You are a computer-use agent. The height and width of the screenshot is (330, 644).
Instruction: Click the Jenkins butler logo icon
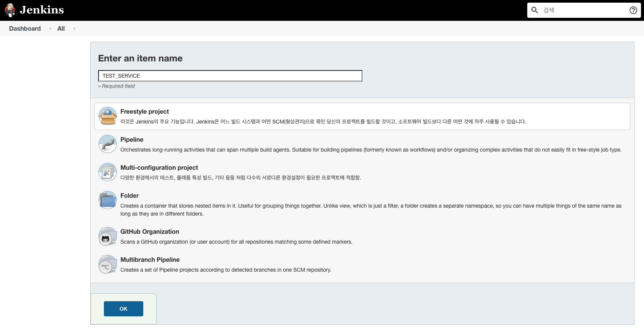[x=10, y=10]
